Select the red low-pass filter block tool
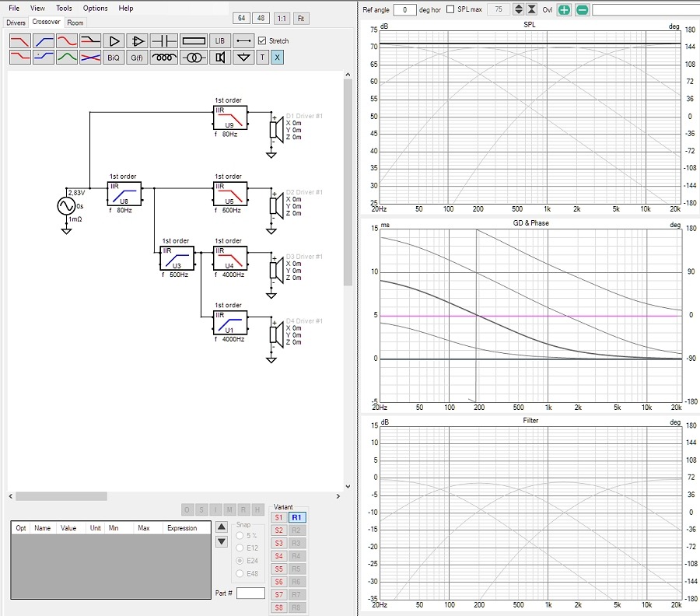 (x=20, y=41)
